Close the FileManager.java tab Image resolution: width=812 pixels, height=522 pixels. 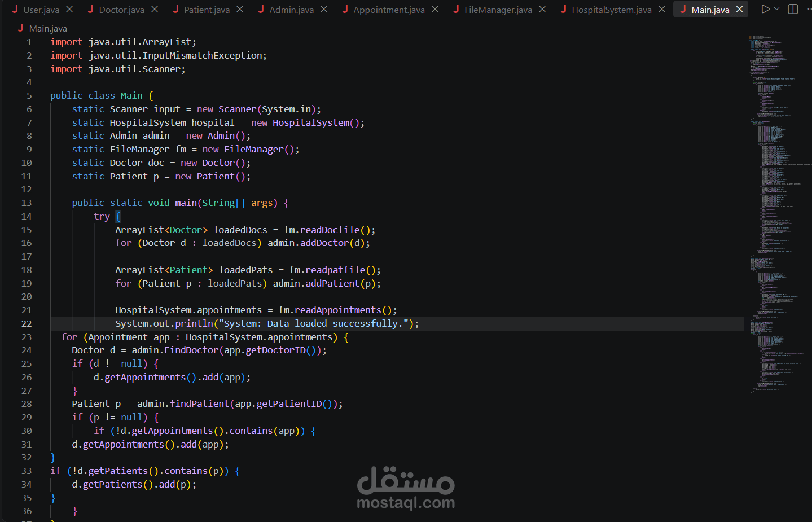[542, 10]
